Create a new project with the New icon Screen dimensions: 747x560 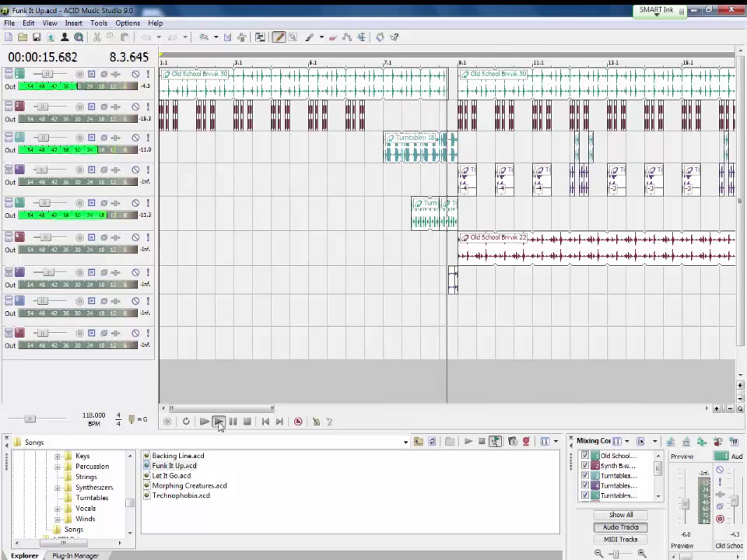pos(8,37)
